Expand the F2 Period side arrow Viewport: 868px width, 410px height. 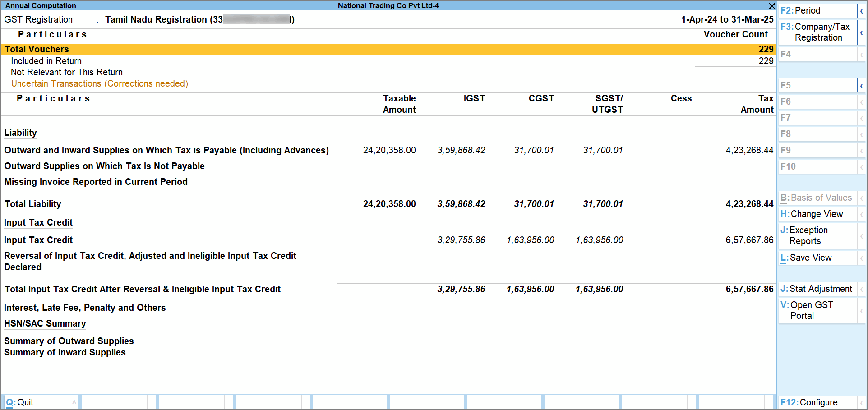pos(861,11)
